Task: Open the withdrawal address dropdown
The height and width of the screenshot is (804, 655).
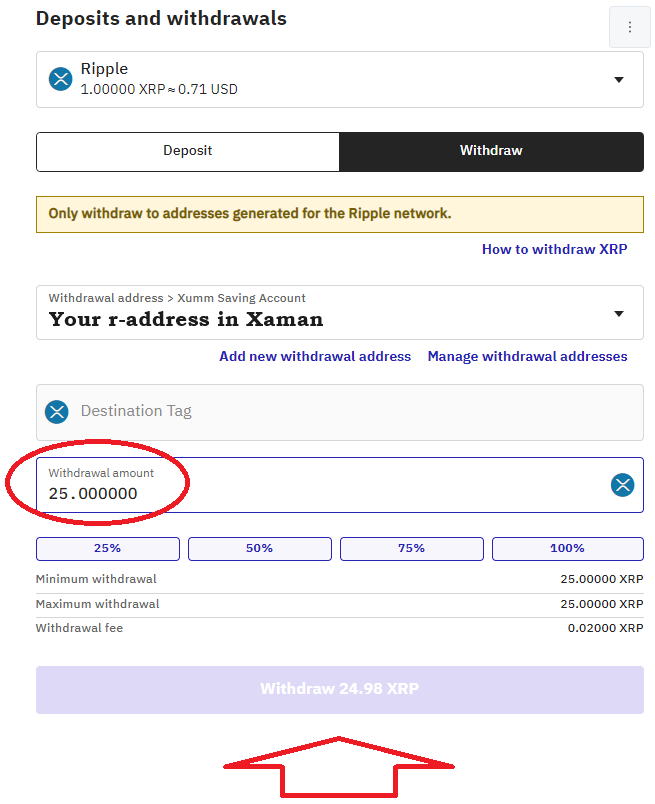Action: tap(618, 313)
